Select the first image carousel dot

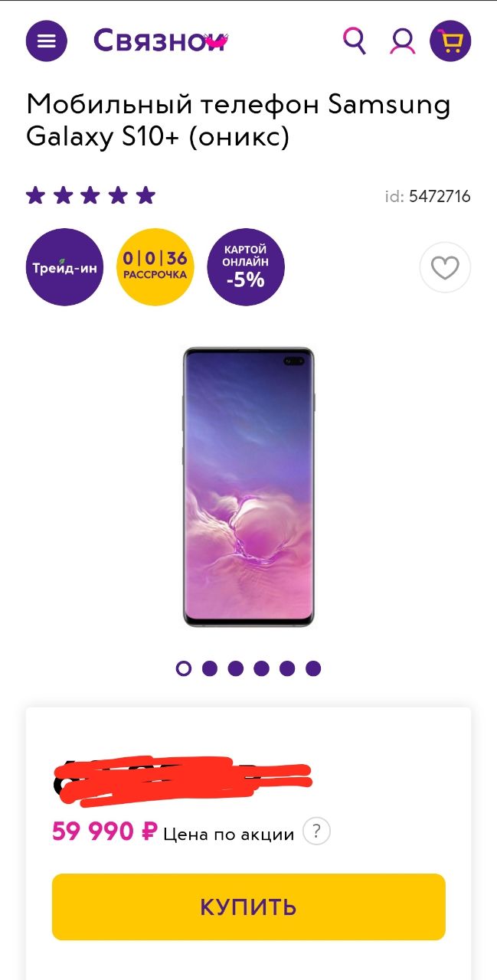point(184,668)
